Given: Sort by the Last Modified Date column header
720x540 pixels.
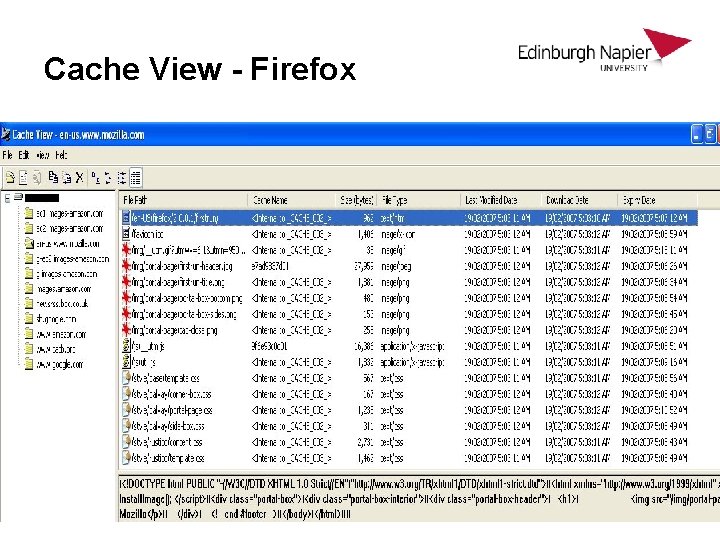Looking at the screenshot, I should tap(501, 200).
